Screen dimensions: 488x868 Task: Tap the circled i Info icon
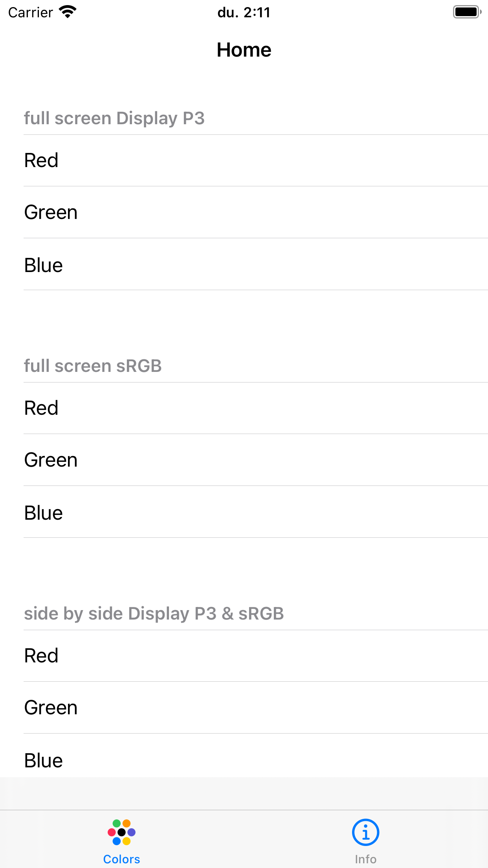(365, 832)
